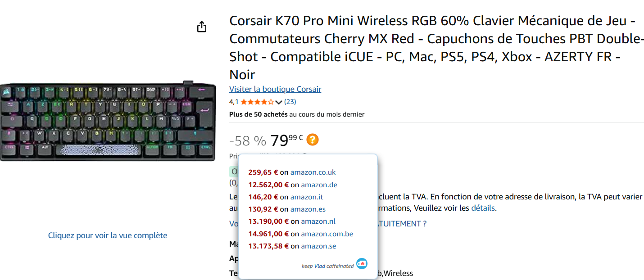
Task: Visit the Corsair boutique link
Action: [275, 89]
